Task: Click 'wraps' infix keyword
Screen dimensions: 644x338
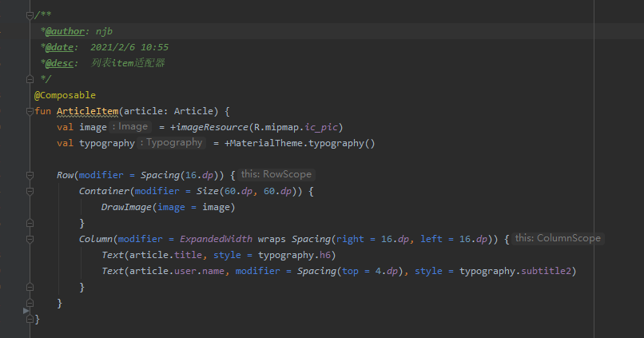Action: pyautogui.click(x=272, y=240)
